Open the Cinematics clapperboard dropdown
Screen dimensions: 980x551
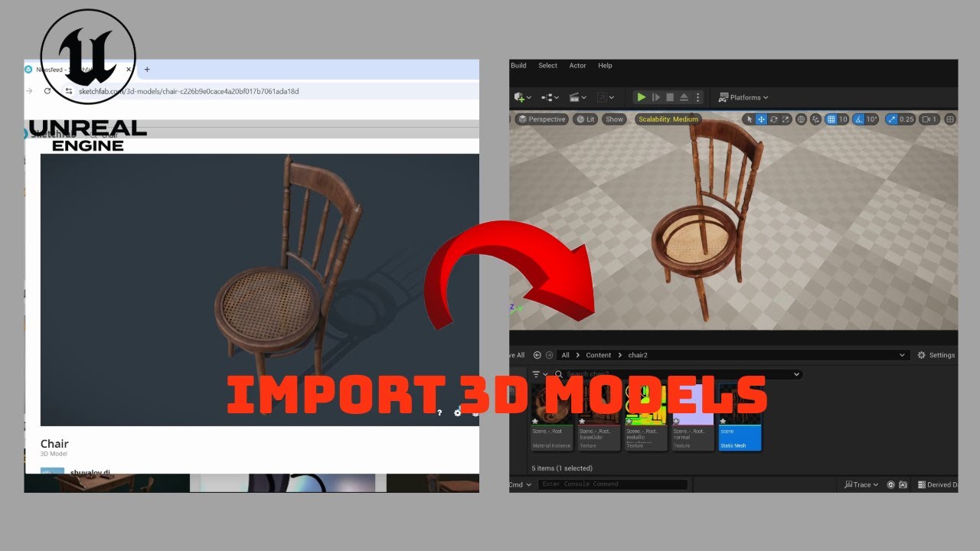[578, 97]
